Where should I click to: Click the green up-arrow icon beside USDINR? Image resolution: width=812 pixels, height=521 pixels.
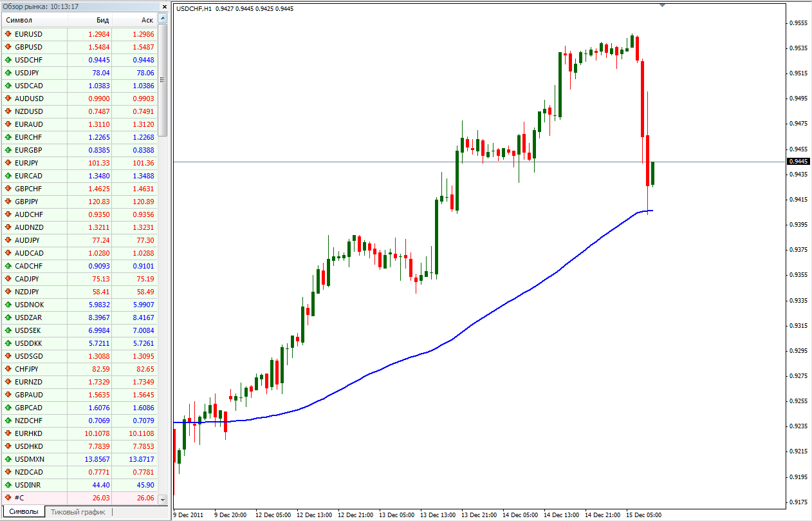pos(8,485)
